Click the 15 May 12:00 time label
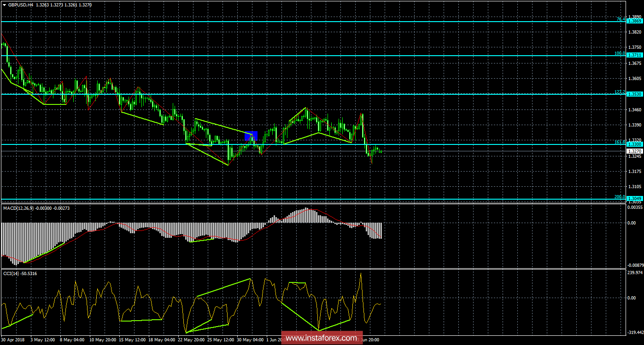This screenshot has height=345, width=644. click(x=132, y=340)
